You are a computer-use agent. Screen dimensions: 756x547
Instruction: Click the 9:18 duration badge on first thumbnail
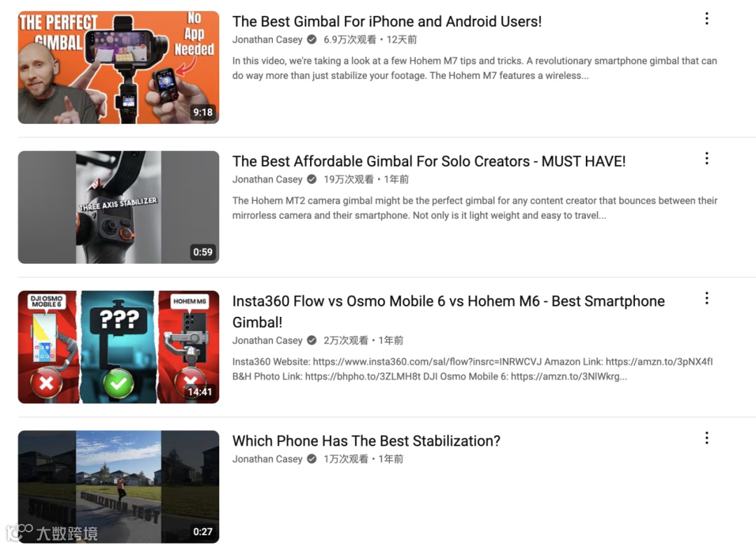202,113
